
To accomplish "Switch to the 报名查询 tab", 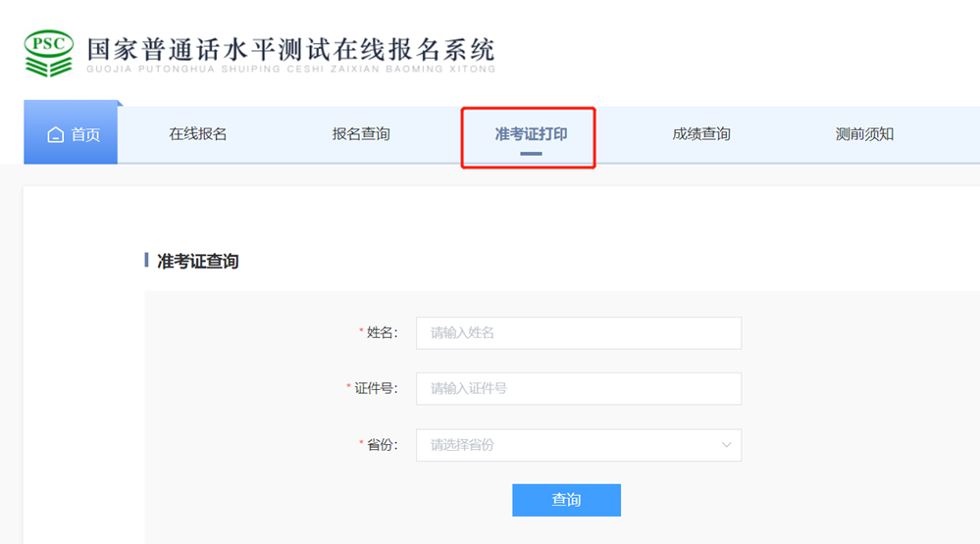I will tap(361, 134).
